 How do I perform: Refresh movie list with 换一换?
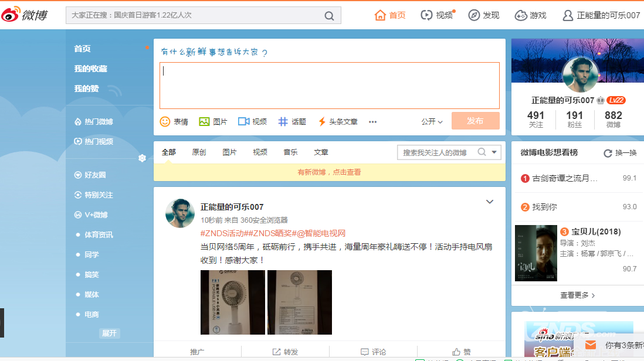[x=620, y=153]
